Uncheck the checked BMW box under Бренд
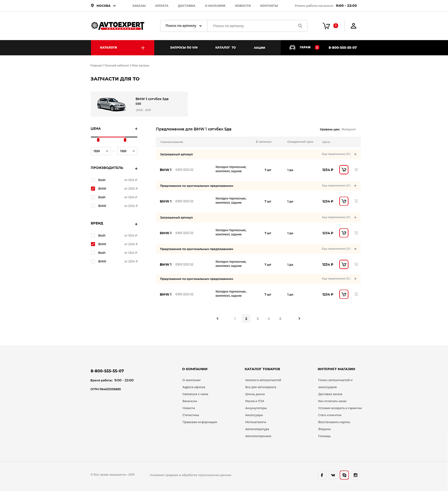Viewport: 448px width, 491px height. click(93, 244)
